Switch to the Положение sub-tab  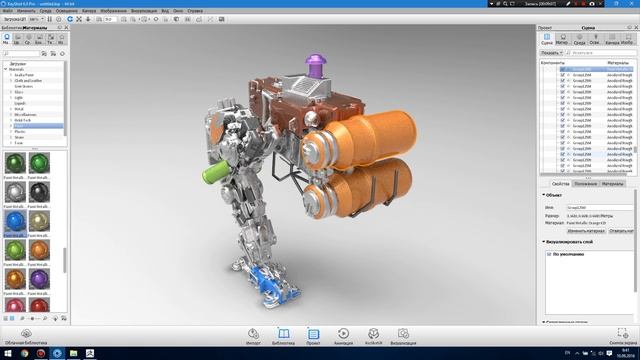pos(585,184)
